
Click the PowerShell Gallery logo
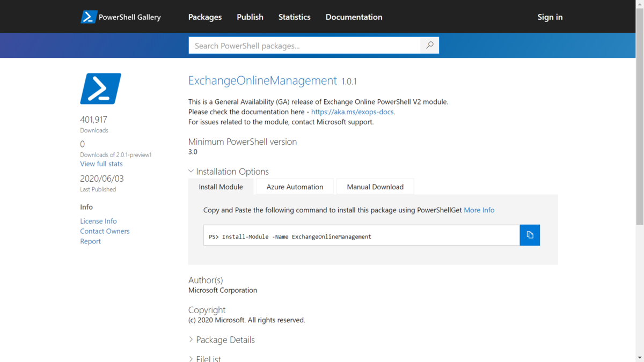coord(120,17)
